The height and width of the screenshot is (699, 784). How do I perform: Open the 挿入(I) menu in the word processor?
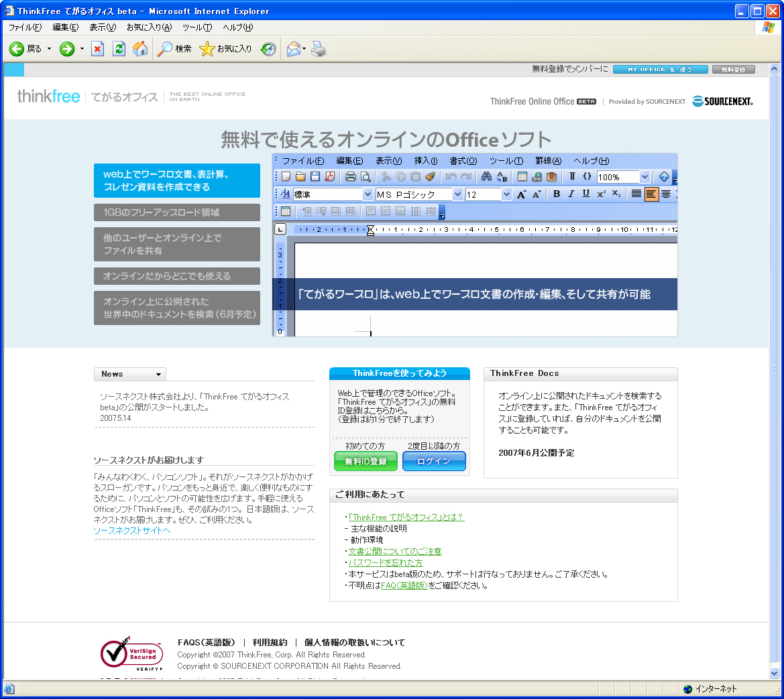[425, 161]
